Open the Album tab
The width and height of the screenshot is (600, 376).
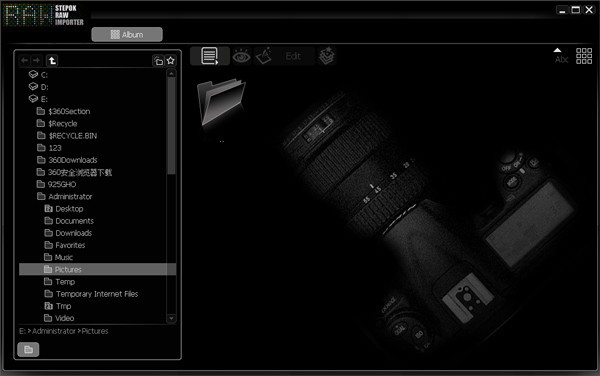point(127,34)
